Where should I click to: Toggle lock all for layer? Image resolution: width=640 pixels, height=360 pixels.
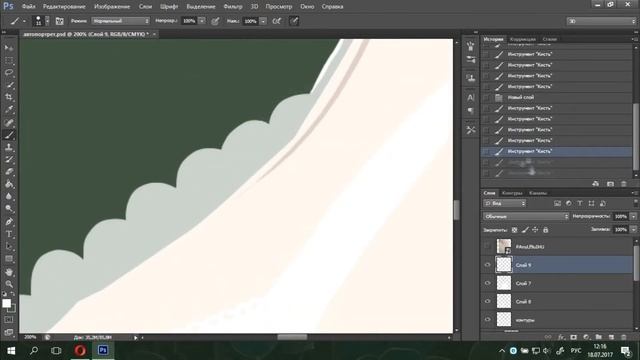(x=545, y=230)
